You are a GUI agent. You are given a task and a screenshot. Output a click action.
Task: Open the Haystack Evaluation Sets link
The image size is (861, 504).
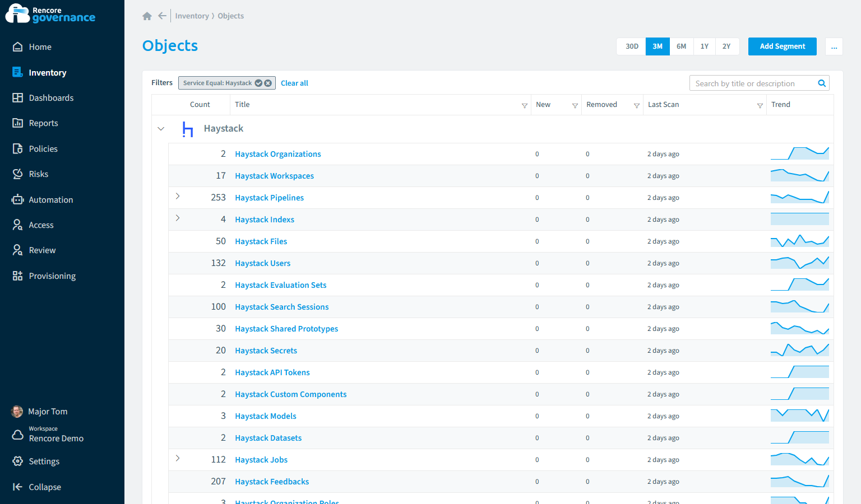pos(281,285)
